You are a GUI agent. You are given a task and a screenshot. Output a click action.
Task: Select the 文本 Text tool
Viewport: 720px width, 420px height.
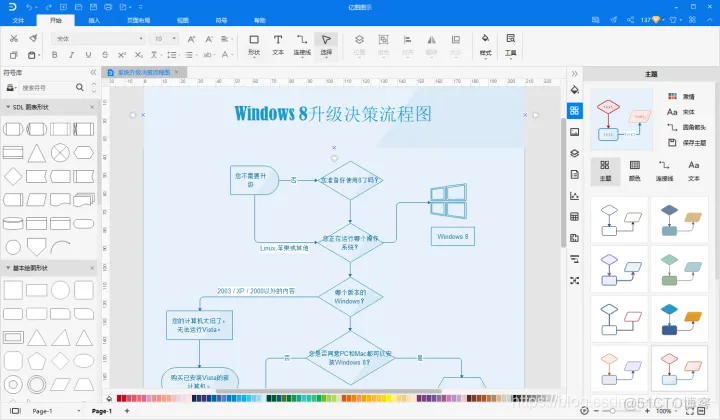click(x=278, y=45)
